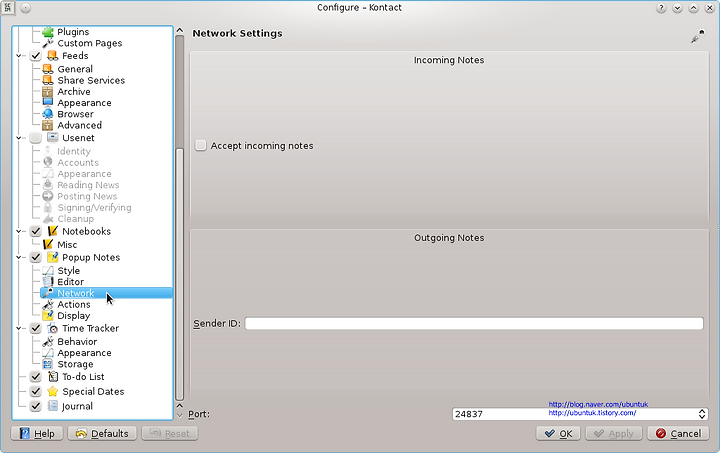720x453 pixels.
Task: Click the Popup Notes icon
Action: pos(53,257)
